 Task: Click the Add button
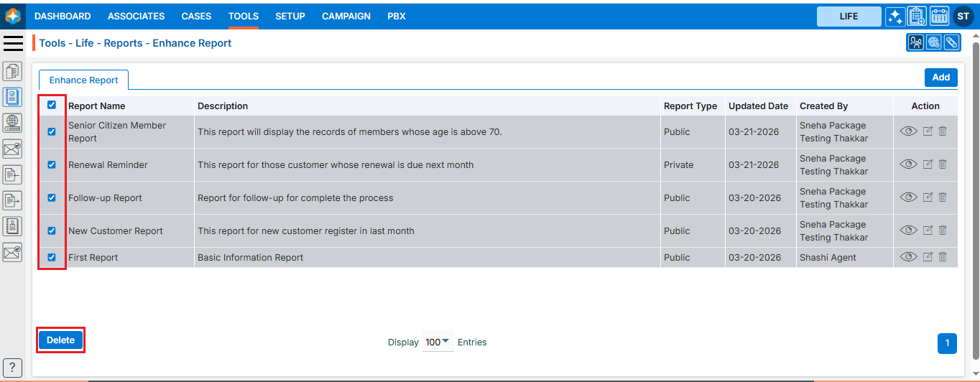(940, 78)
